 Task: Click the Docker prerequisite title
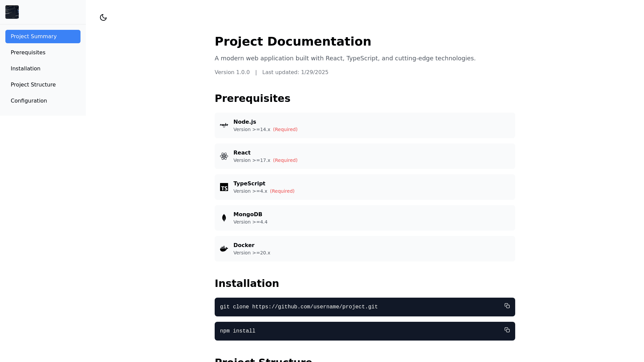pyautogui.click(x=244, y=245)
